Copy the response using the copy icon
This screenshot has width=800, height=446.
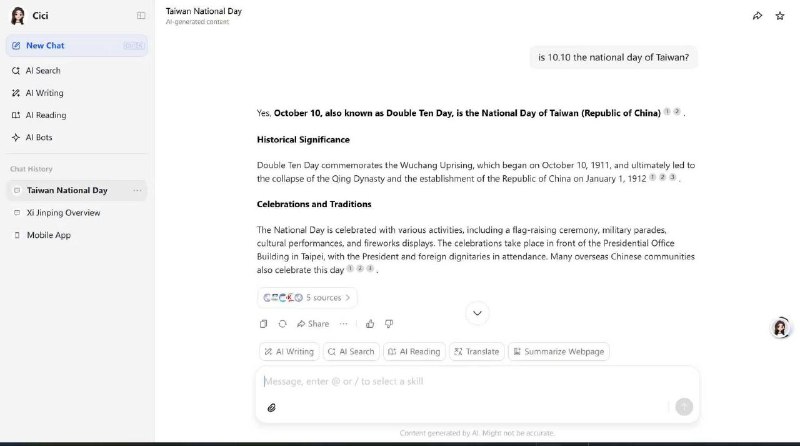tap(264, 324)
